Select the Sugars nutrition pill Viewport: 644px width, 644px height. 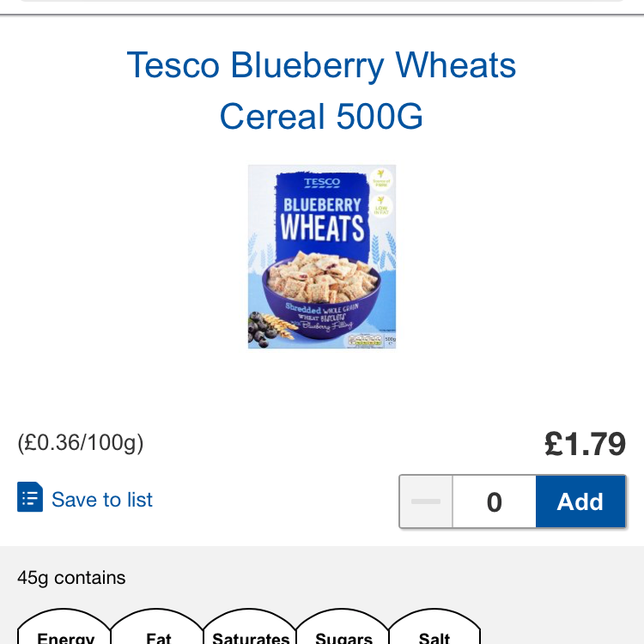pyautogui.click(x=343, y=634)
